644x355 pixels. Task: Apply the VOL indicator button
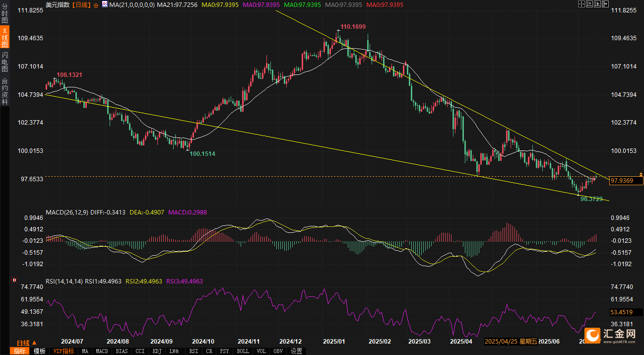(x=261, y=351)
